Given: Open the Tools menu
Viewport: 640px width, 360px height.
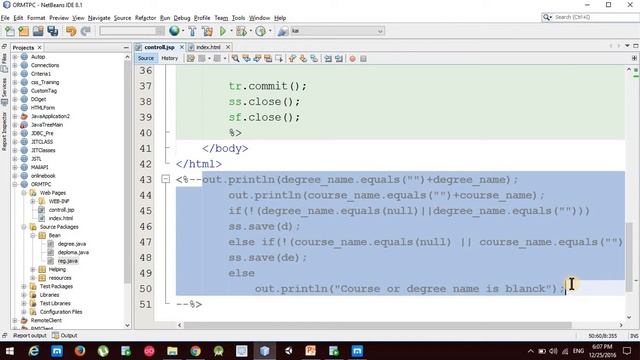Looking at the screenshot, I should coord(238,18).
